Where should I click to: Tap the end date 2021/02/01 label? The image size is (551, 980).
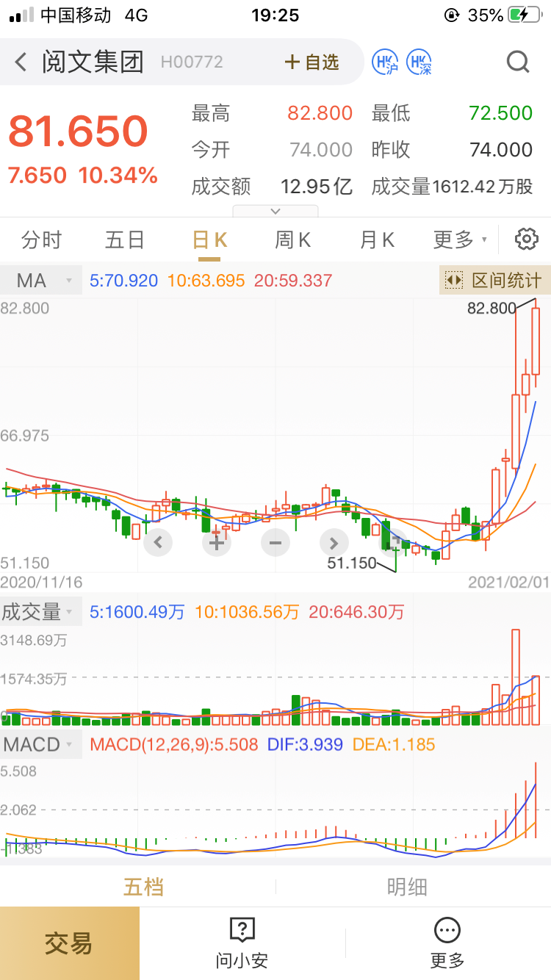click(x=509, y=582)
